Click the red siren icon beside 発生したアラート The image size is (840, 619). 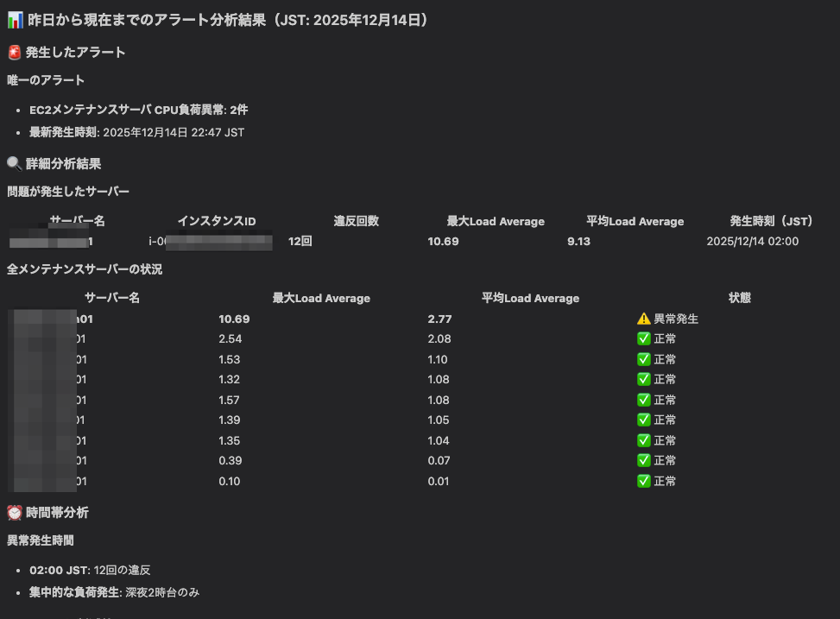click(x=15, y=53)
